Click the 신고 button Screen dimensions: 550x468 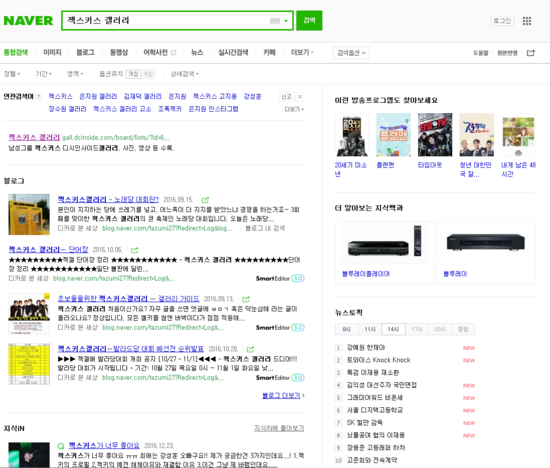click(x=287, y=97)
